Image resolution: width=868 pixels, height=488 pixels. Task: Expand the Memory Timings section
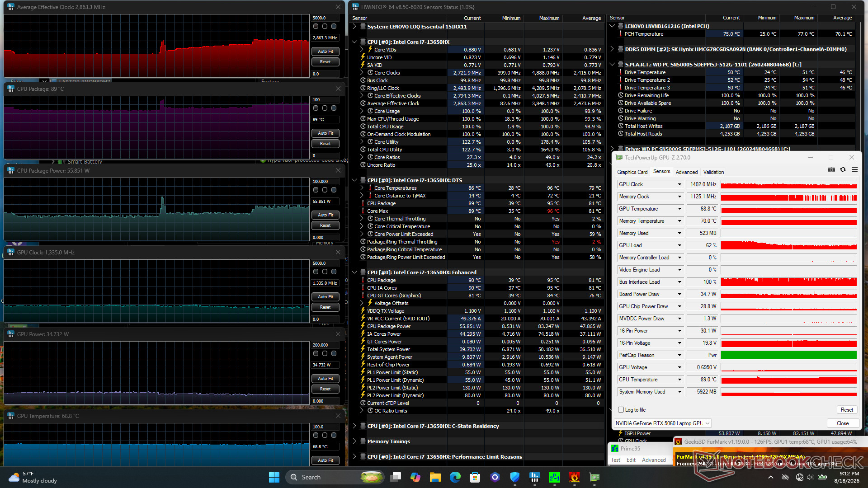pos(354,441)
